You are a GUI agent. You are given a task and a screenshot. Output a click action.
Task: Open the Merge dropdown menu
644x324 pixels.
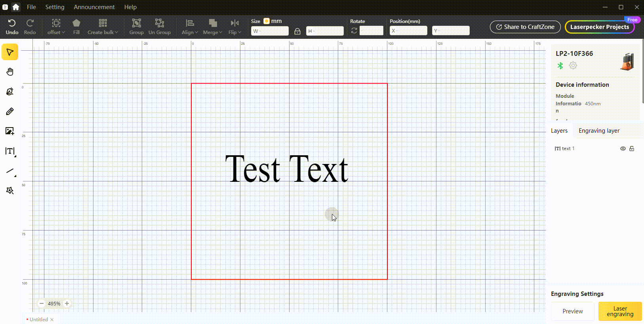point(212,27)
